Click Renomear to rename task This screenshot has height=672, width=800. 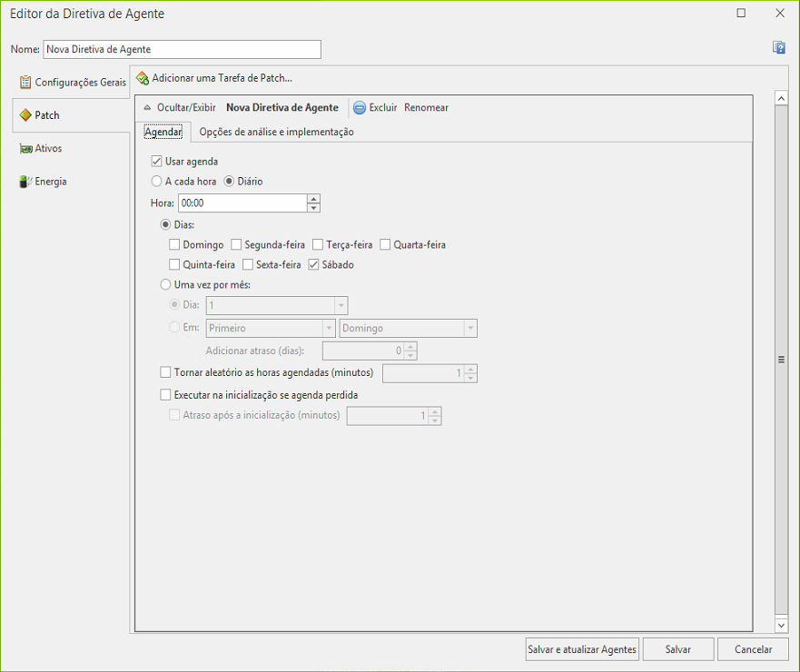[427, 108]
